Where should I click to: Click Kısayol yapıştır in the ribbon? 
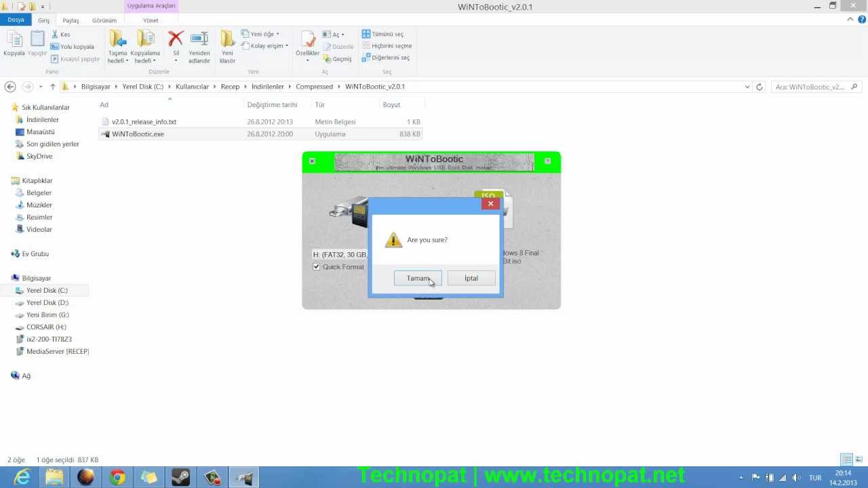75,59
